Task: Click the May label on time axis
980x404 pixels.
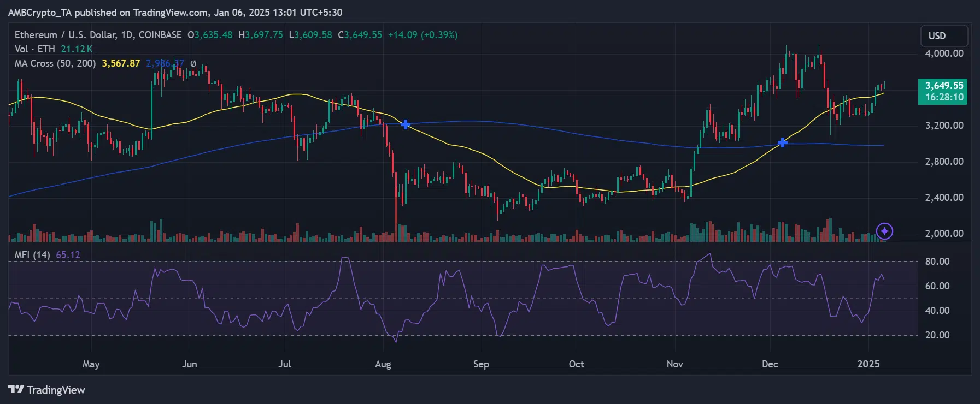Action: pos(91,364)
